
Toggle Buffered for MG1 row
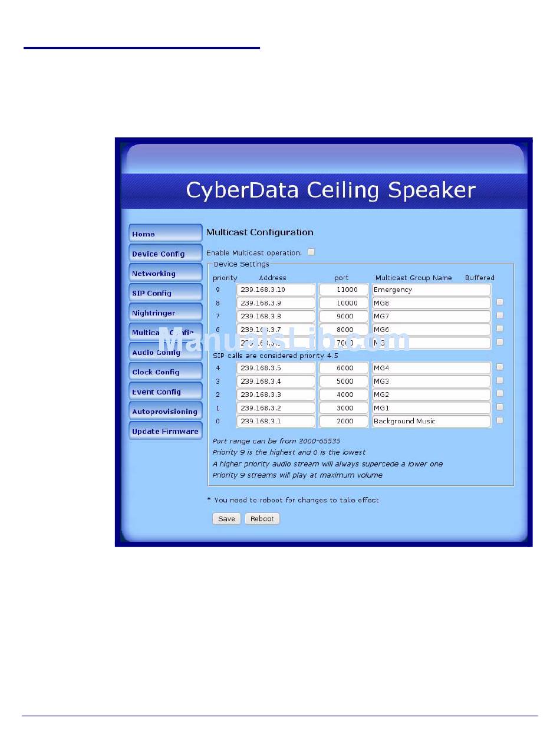(x=500, y=407)
